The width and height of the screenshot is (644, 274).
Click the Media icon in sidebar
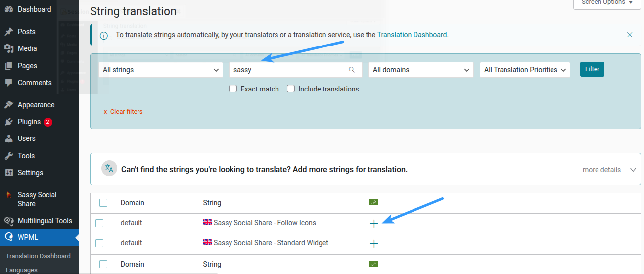point(8,48)
